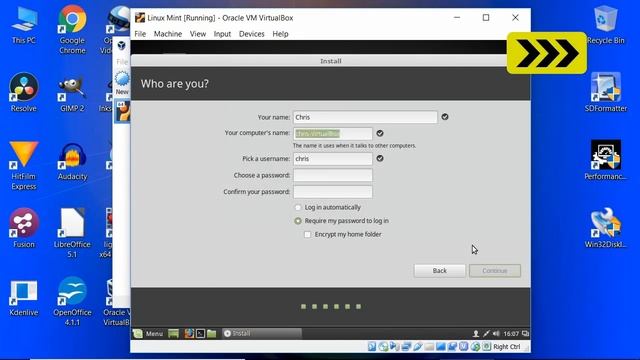
Task: Click the recording status icon
Action: [452, 347]
